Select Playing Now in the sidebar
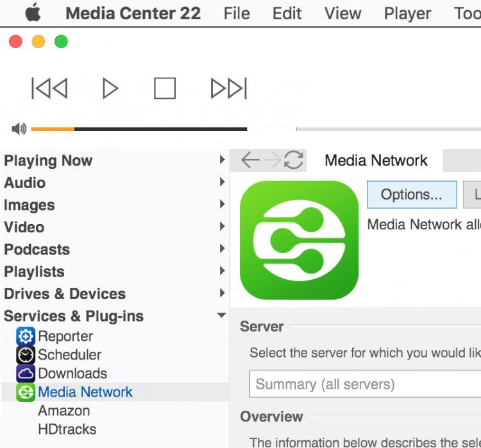Image resolution: width=481 pixels, height=448 pixels. [x=48, y=160]
